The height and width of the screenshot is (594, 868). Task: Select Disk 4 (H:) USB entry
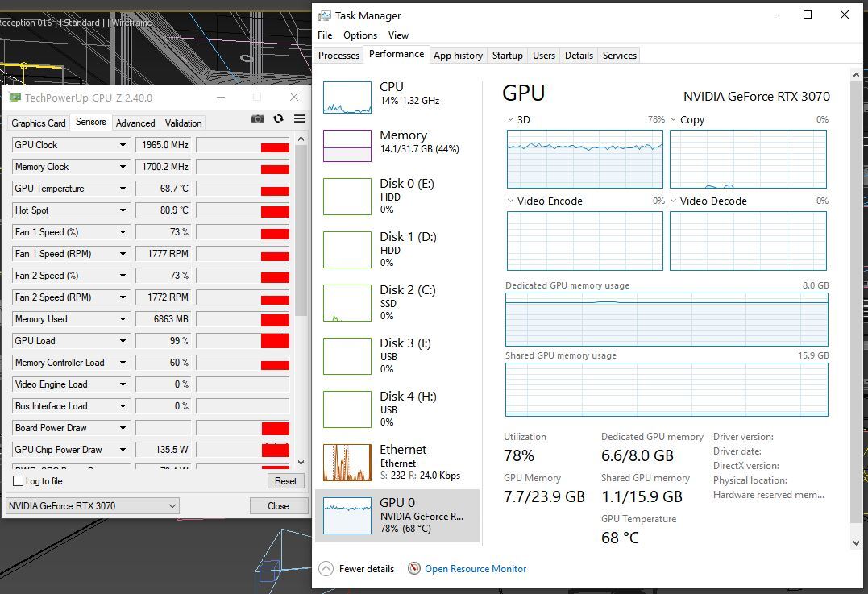pyautogui.click(x=397, y=409)
